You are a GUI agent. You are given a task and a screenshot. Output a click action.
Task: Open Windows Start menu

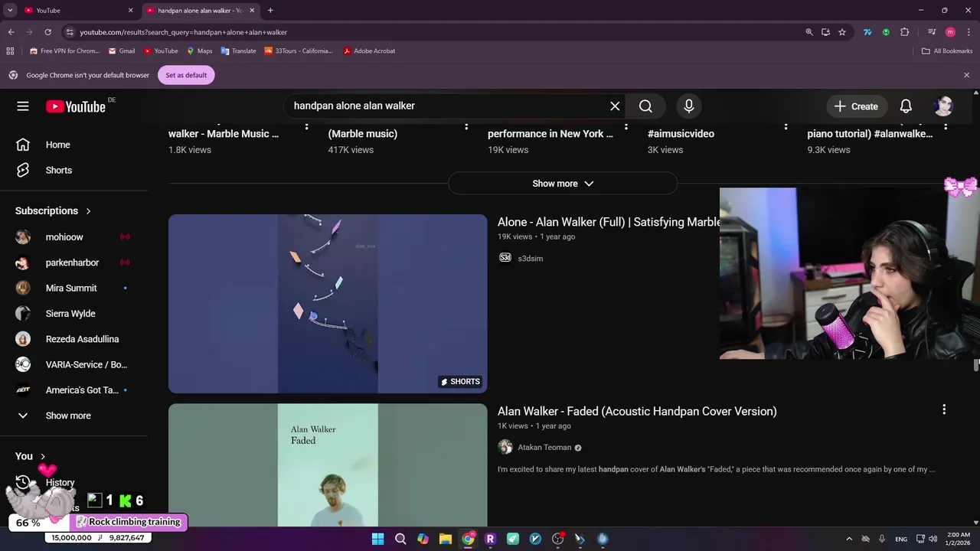tap(378, 539)
